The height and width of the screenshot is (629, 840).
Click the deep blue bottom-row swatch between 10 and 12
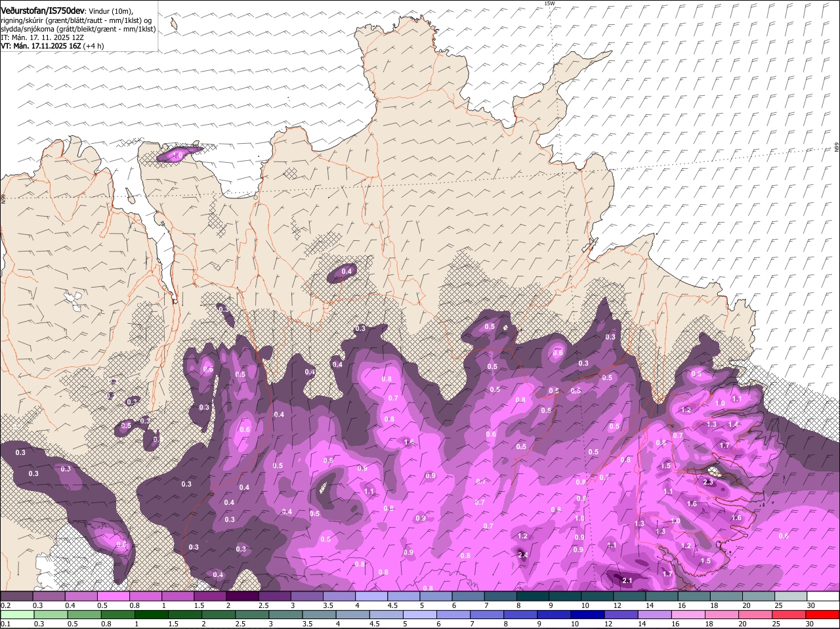(589, 615)
